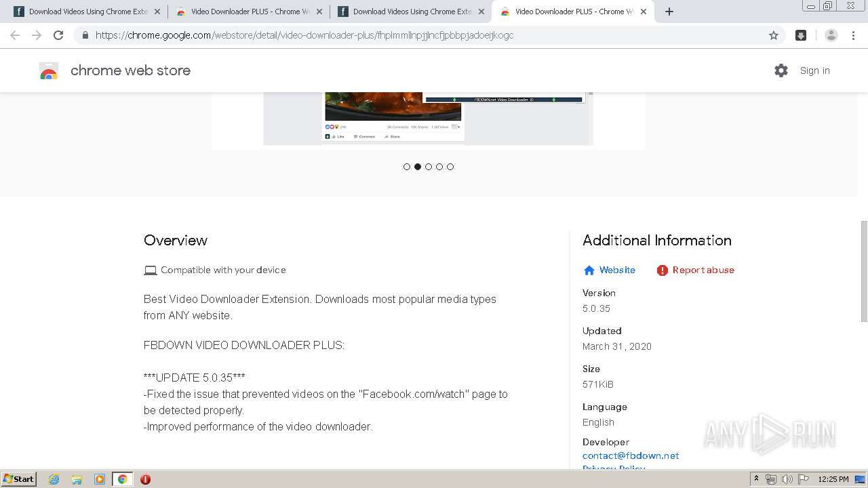Open the Chrome three-dot menu

(x=853, y=35)
